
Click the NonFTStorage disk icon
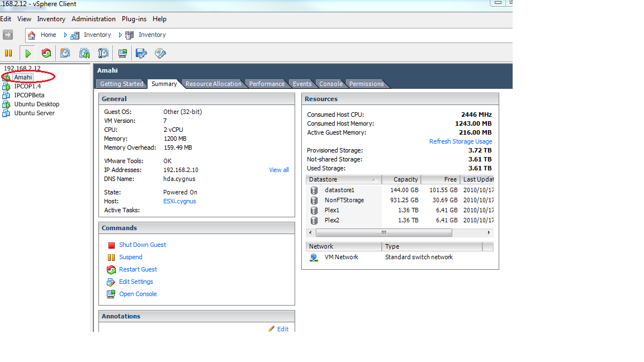tap(314, 201)
